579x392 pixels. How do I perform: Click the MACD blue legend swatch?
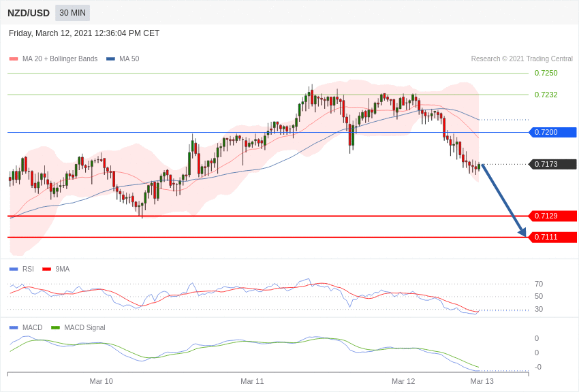pos(14,327)
